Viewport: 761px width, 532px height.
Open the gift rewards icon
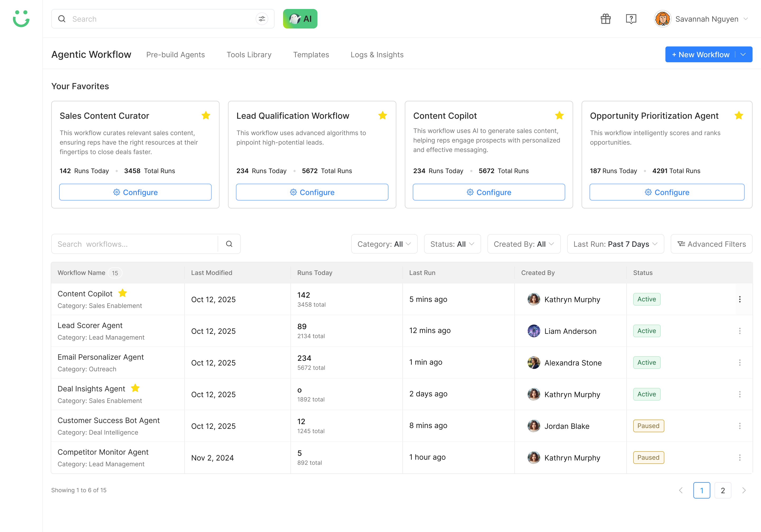[605, 19]
